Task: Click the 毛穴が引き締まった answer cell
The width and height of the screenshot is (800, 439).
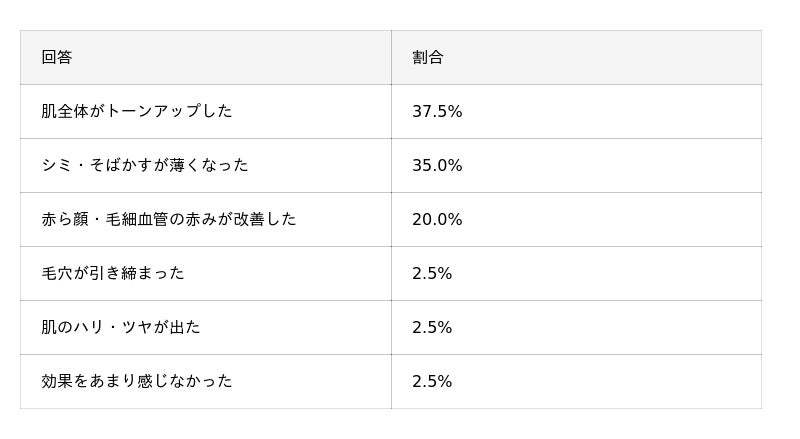Action: click(x=112, y=273)
